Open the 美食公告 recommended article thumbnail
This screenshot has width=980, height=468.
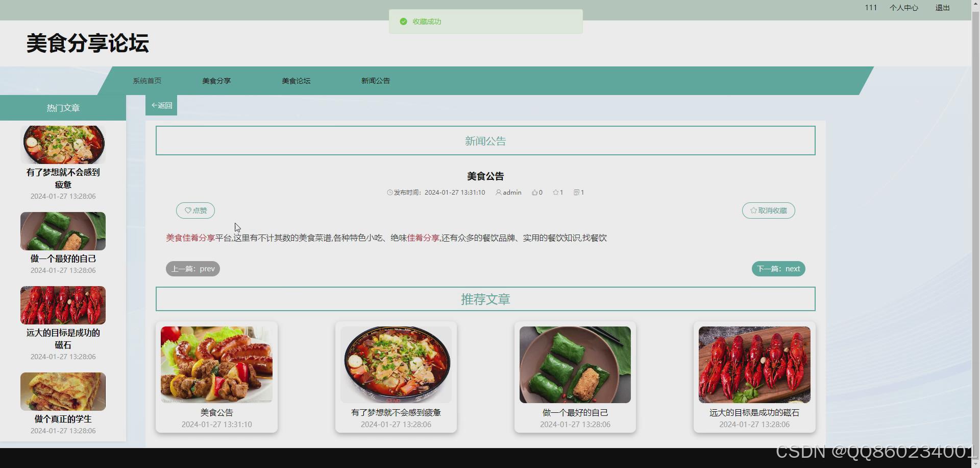[216, 364]
